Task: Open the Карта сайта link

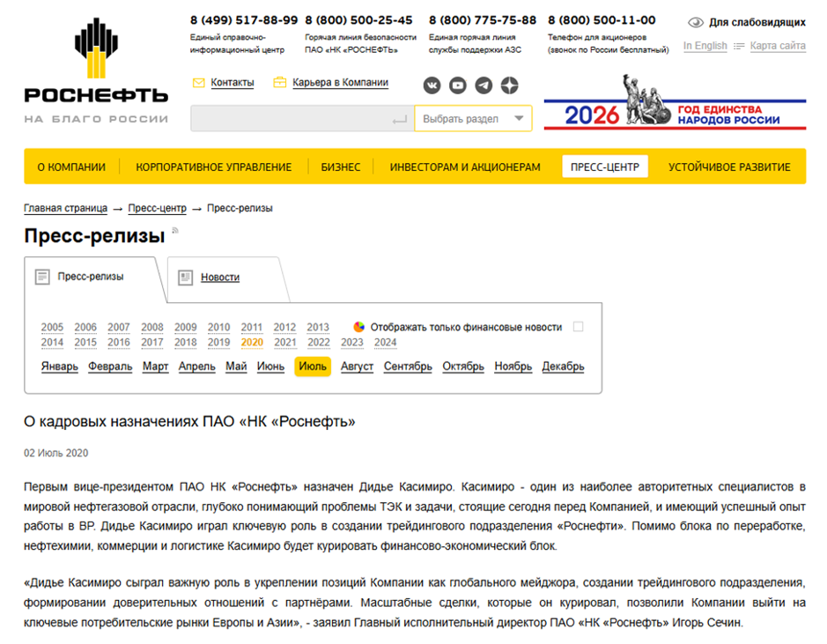Action: [778, 46]
